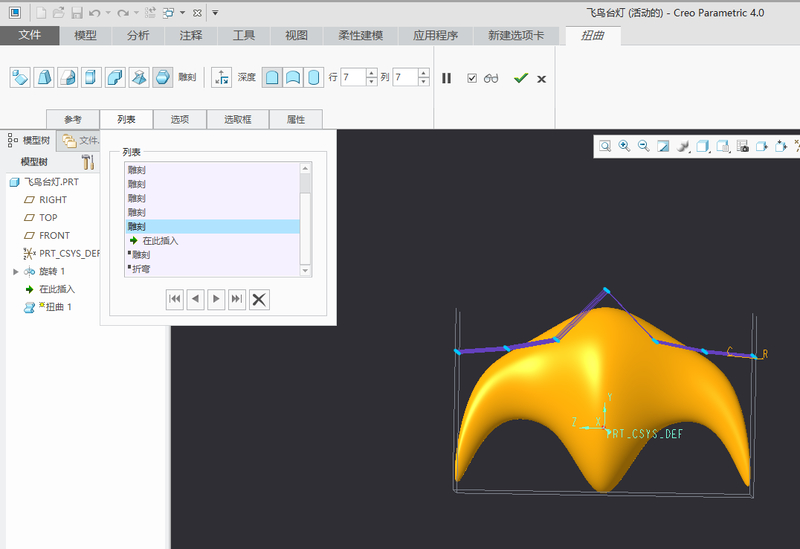800x549 pixels.
Task: Select the Stretch warp tool icon
Action: click(x=91, y=78)
